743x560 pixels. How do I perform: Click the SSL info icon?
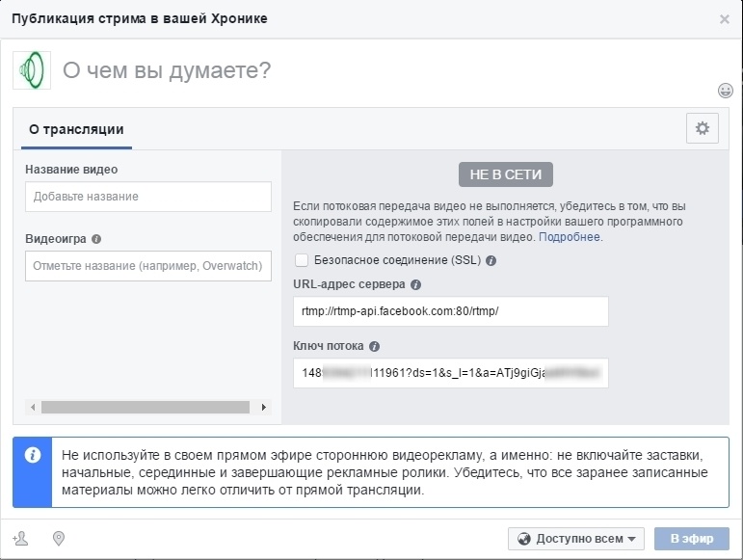[x=491, y=260]
